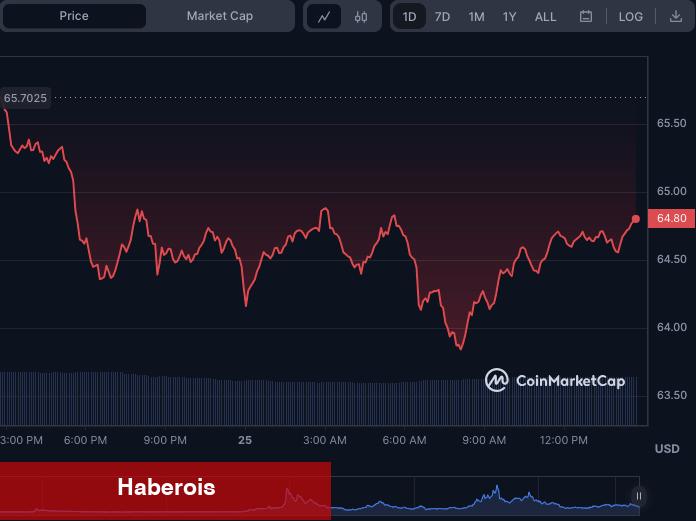This screenshot has height=521, width=696.
Task: Click the 64.00 y-axis label
Action: (x=671, y=327)
